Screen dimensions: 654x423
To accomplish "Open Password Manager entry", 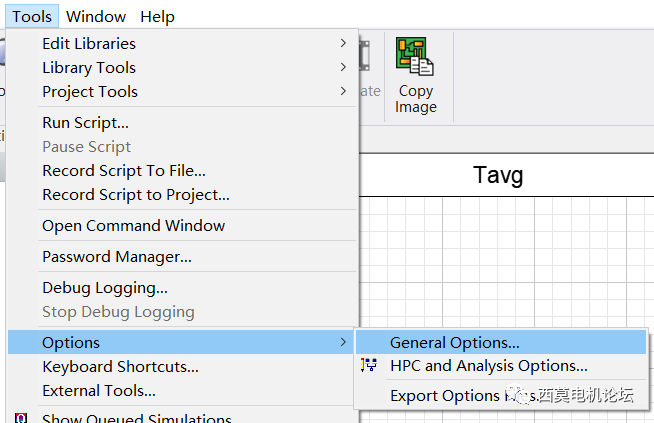I will pyautogui.click(x=116, y=257).
